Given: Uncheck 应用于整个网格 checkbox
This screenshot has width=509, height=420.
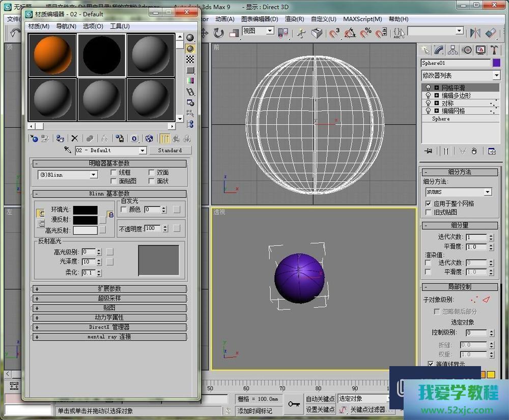Looking at the screenshot, I should [428, 203].
